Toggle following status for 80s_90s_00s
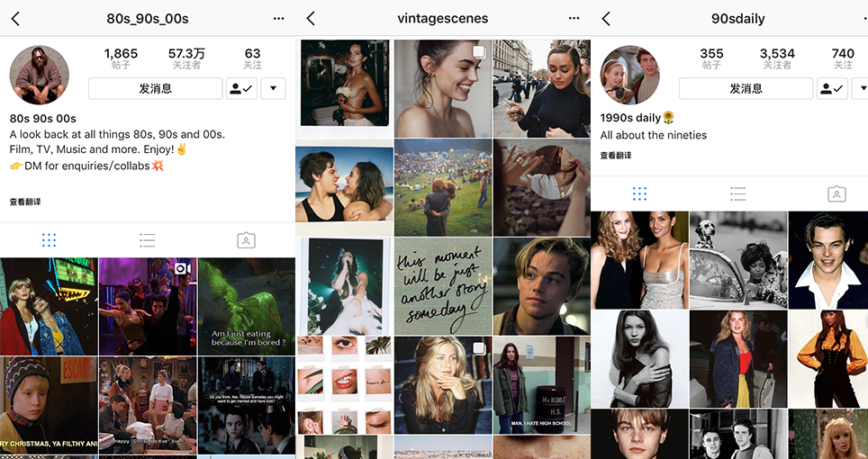 coord(241,88)
